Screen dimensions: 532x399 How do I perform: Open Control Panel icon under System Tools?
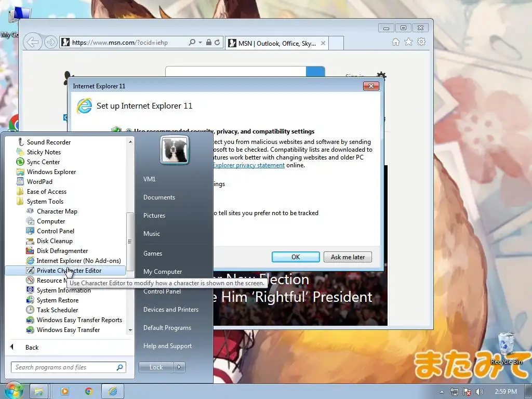[30, 231]
